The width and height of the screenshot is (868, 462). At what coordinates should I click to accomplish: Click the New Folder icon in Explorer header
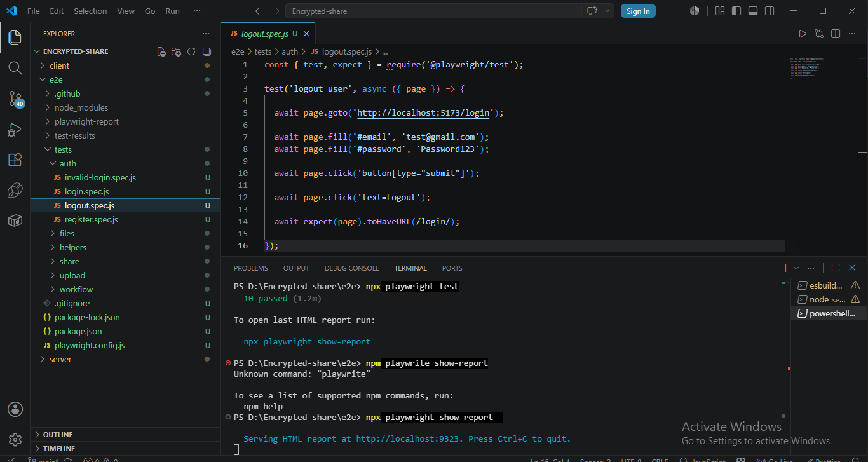(x=177, y=51)
